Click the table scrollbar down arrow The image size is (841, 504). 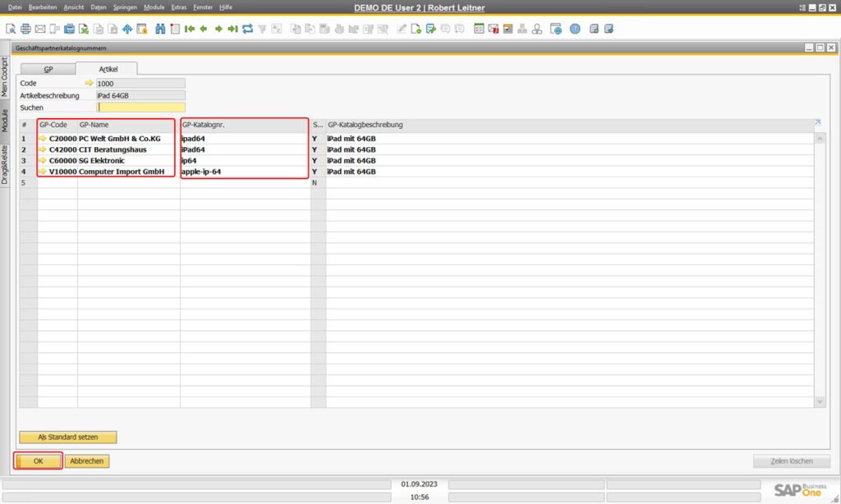click(820, 401)
